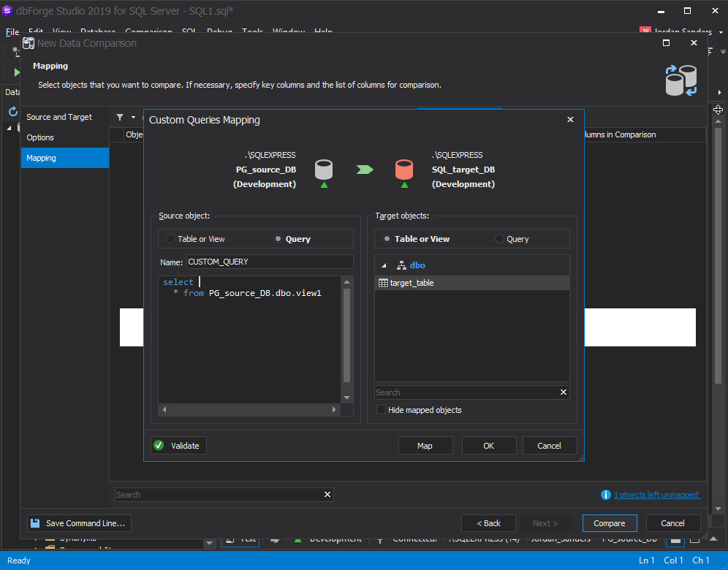Click the Col 1 status indicator
The width and height of the screenshot is (728, 570).
[x=673, y=560]
